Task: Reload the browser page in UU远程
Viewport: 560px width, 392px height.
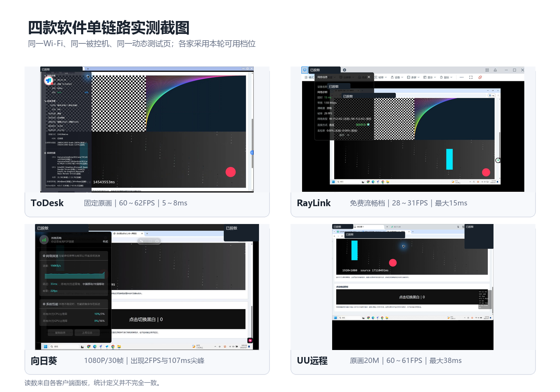Action: [342, 236]
